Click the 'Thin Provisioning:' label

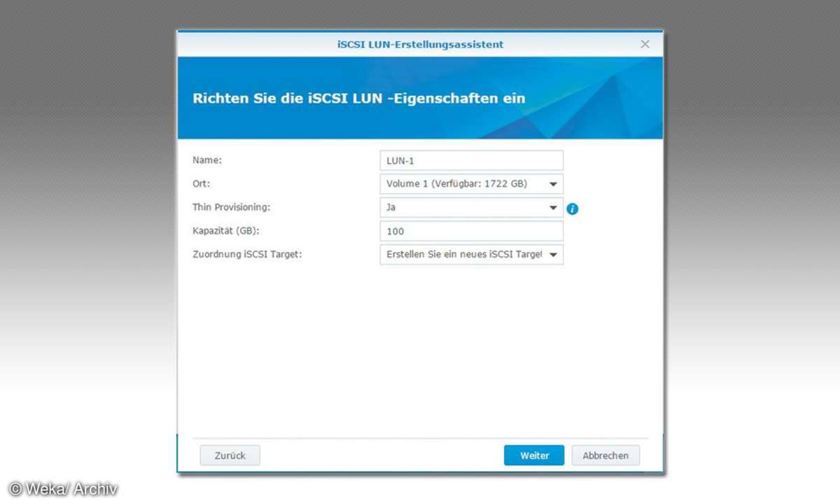click(x=232, y=208)
